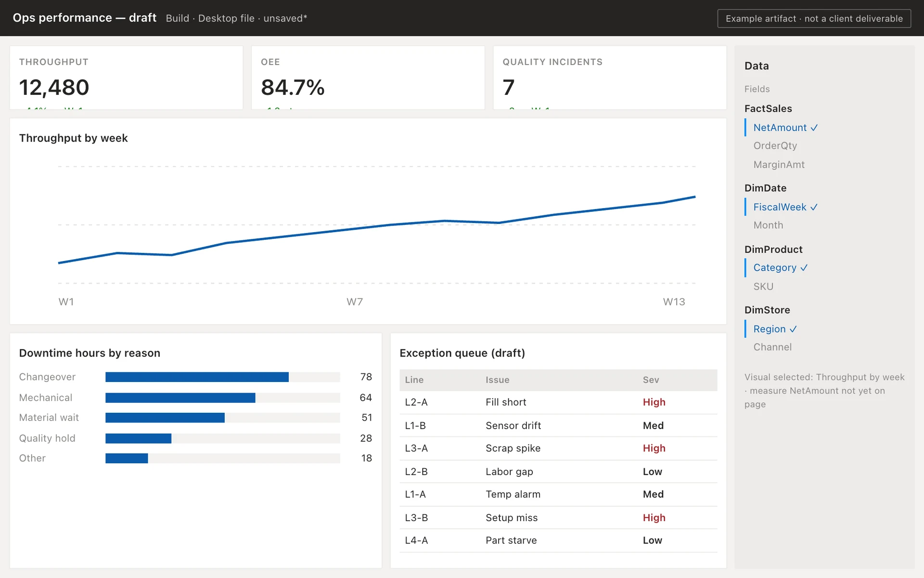Image resolution: width=924 pixels, height=578 pixels.
Task: Click the Mechanical value 64
Action: tap(366, 398)
